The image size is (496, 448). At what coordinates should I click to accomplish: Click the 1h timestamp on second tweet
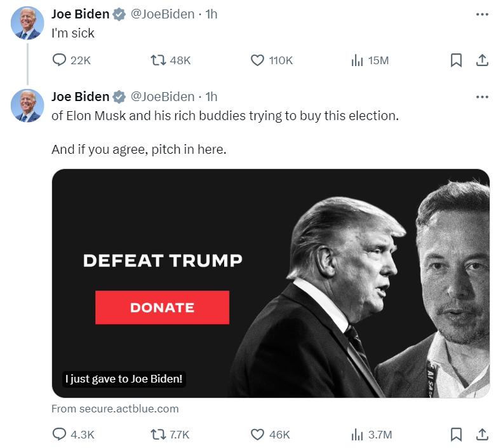[211, 97]
